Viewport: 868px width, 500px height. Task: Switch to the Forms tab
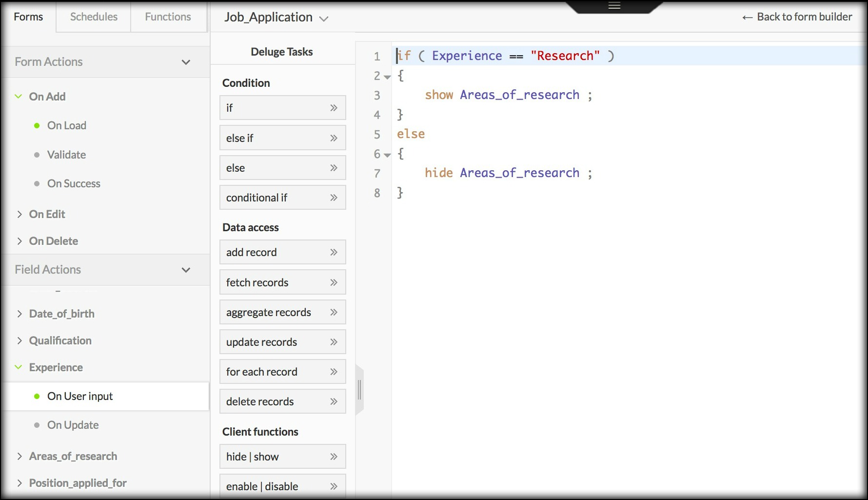pos(28,17)
